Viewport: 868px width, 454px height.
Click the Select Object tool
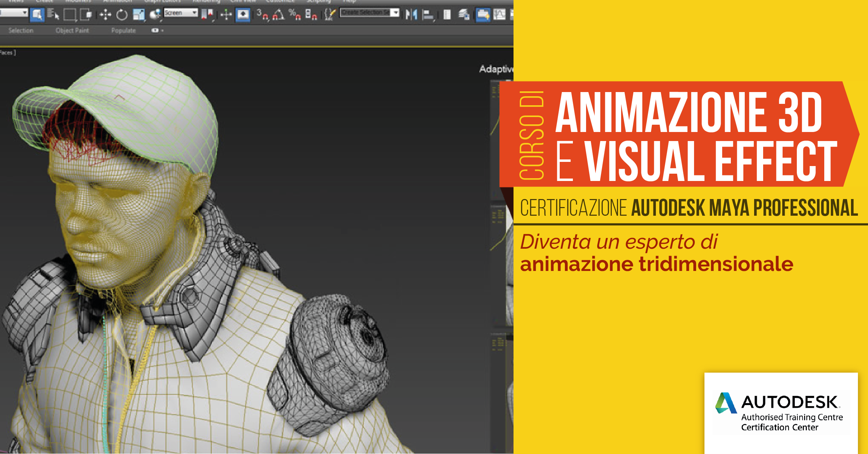click(37, 15)
